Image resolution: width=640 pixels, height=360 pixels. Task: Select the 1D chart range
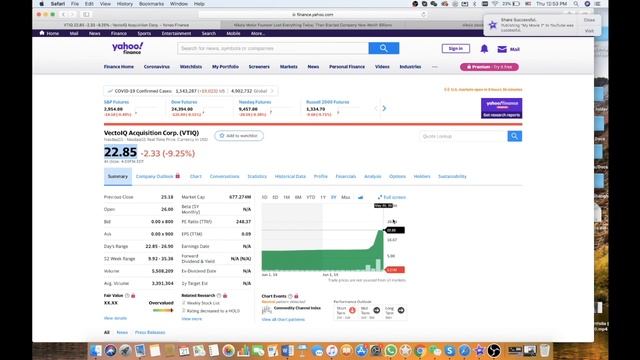[x=264, y=197]
